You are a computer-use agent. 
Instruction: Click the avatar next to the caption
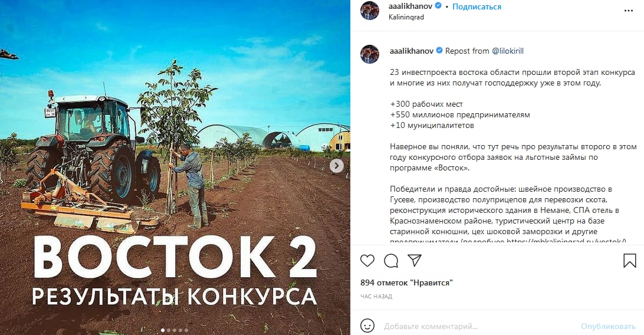pyautogui.click(x=370, y=54)
